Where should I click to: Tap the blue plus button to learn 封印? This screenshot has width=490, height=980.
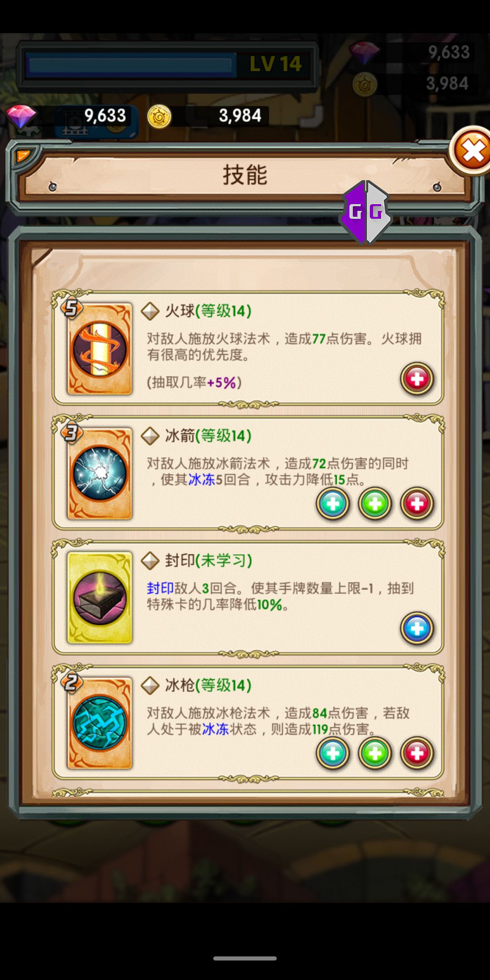(x=417, y=628)
